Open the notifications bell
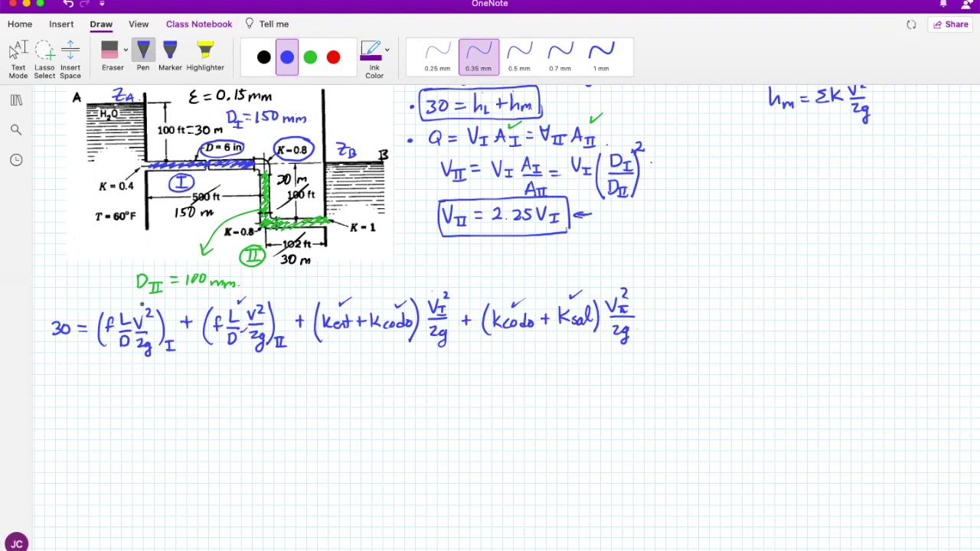980x551 pixels. point(943,4)
